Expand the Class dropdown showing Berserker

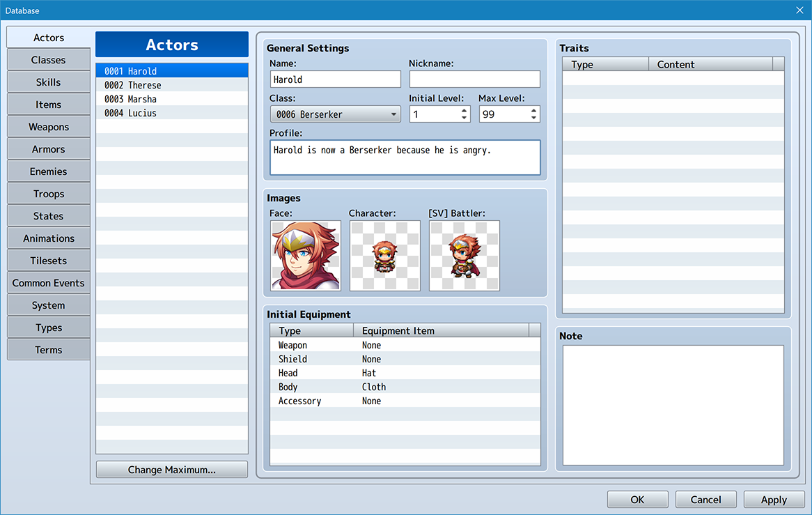coord(336,114)
